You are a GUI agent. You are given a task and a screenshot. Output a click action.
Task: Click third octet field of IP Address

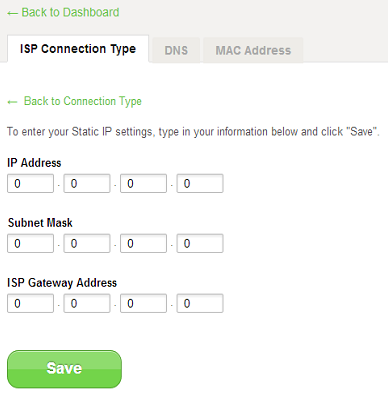(x=143, y=183)
